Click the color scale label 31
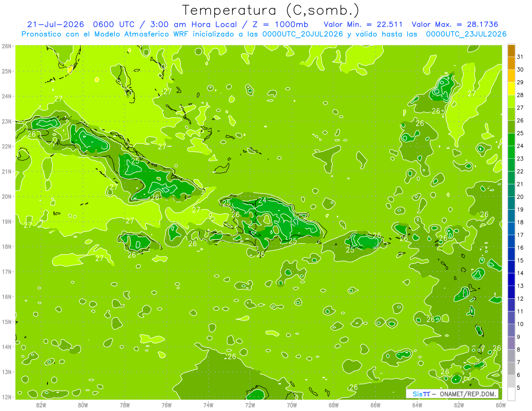This screenshot has width=532, height=411. pos(520,57)
